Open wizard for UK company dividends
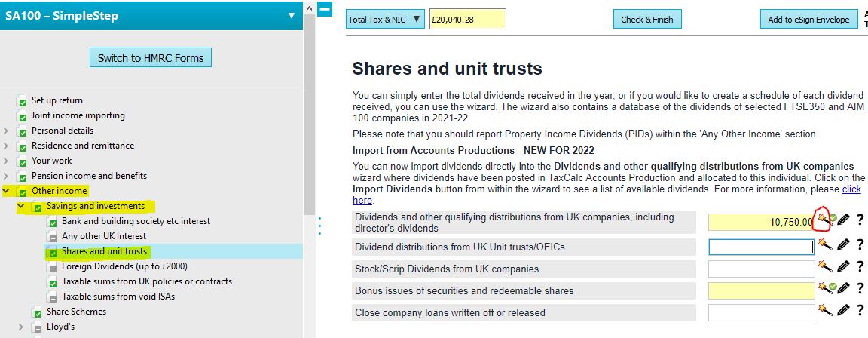Image resolution: width=868 pixels, height=338 pixels. tap(824, 220)
